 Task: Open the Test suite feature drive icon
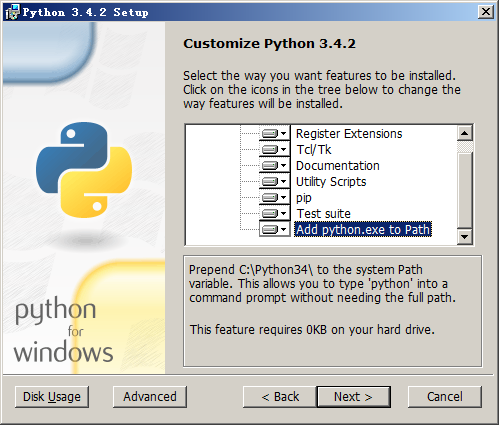(274, 213)
